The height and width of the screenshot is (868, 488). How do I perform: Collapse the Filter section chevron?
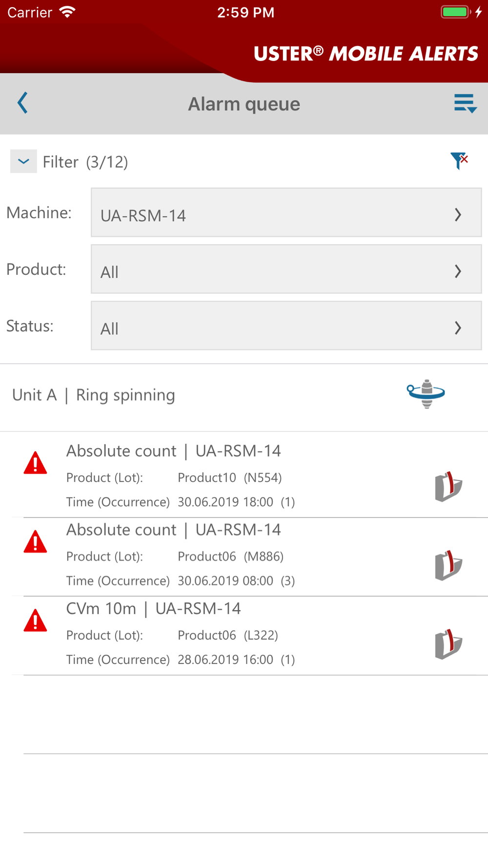point(23,161)
